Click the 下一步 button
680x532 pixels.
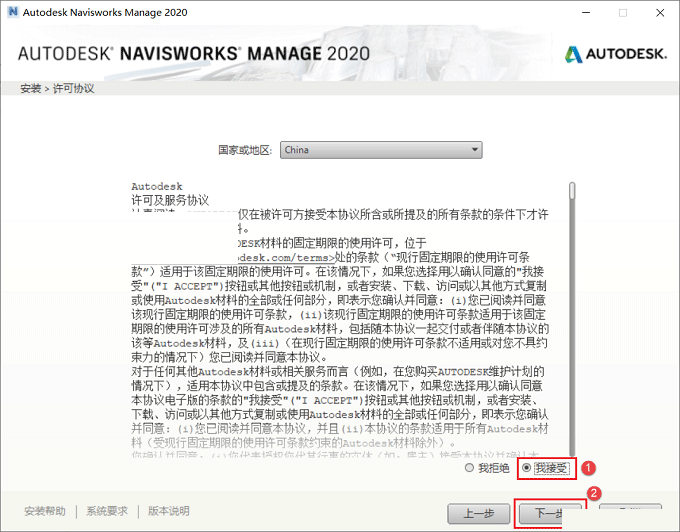[x=550, y=514]
